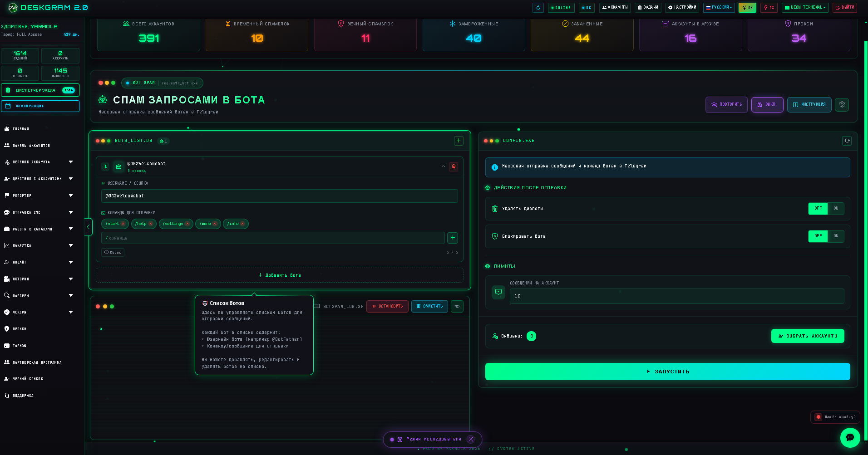The image size is (868, 455).
Task: Click refresh icon in CONFIG.EXE header
Action: coord(847,141)
